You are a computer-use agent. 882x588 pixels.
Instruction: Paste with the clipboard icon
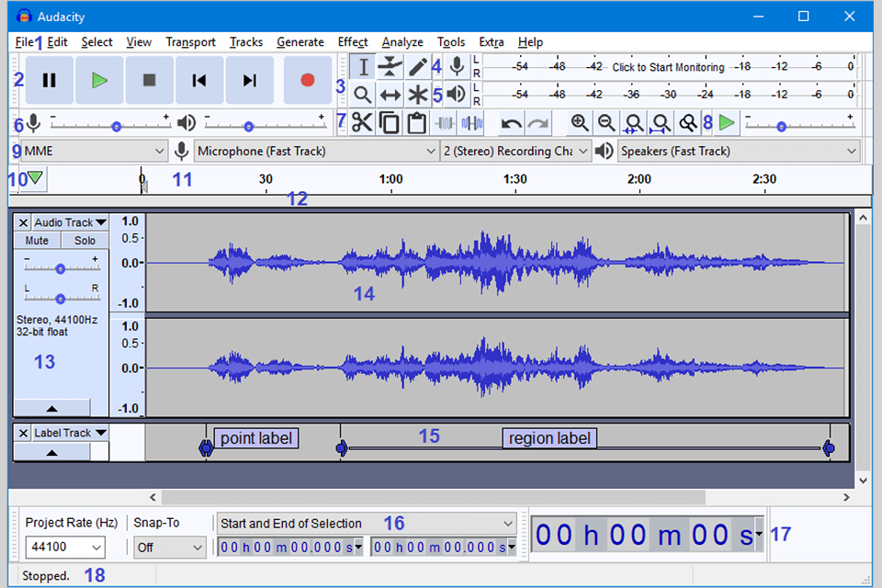(416, 123)
